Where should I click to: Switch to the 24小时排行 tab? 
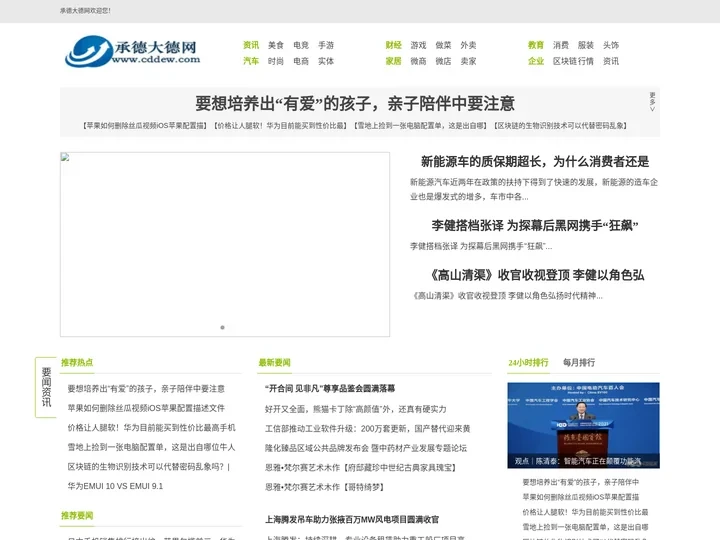pyautogui.click(x=528, y=362)
